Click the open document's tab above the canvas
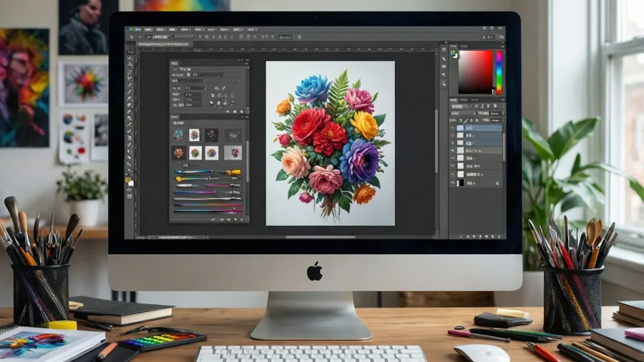Image resolution: width=644 pixels, height=362 pixels. (163, 44)
